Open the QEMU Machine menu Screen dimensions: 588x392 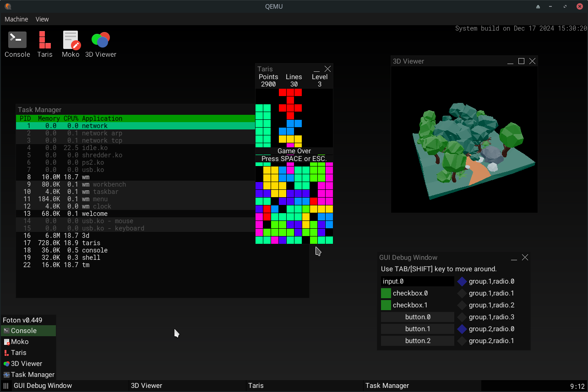tap(16, 19)
